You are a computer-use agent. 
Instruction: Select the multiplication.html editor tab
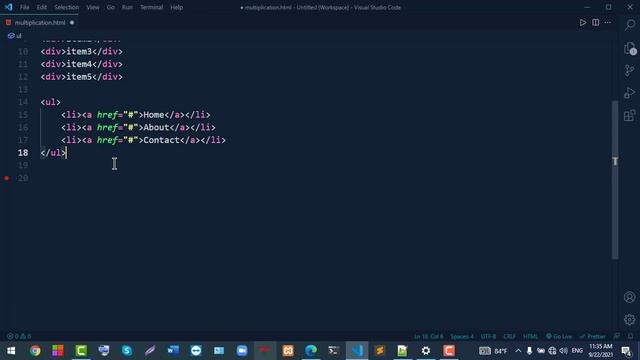[40, 22]
